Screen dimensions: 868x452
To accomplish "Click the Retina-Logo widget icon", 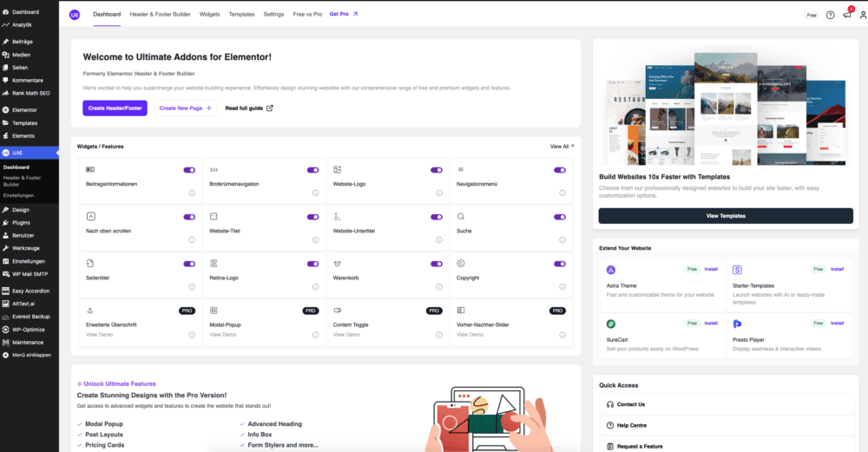I will tap(214, 264).
